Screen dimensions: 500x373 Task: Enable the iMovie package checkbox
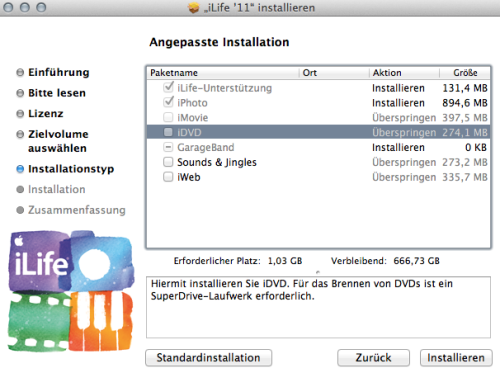point(168,117)
